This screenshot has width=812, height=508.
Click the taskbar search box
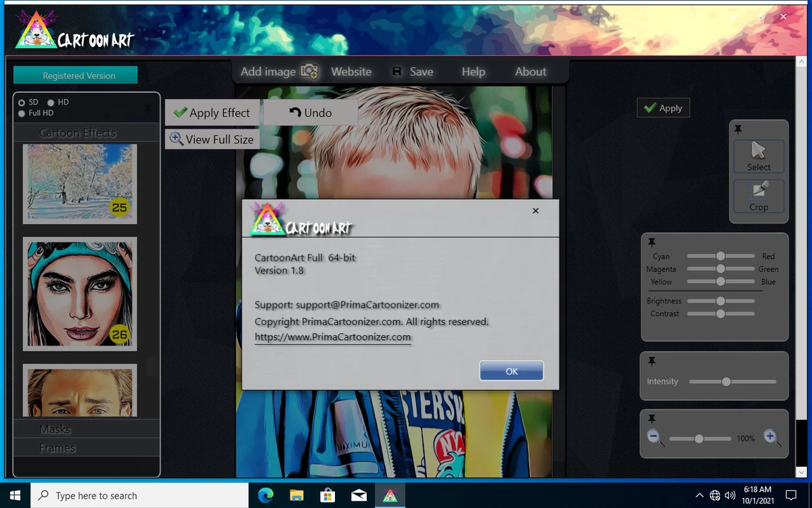(139, 495)
